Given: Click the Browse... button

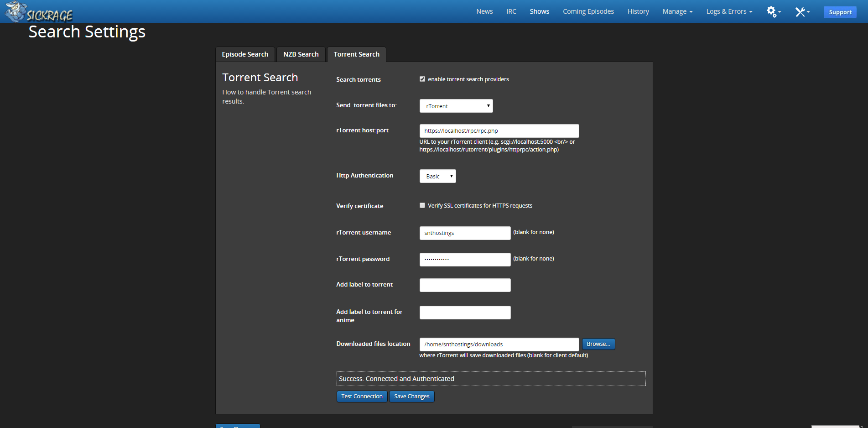Looking at the screenshot, I should 598,344.
